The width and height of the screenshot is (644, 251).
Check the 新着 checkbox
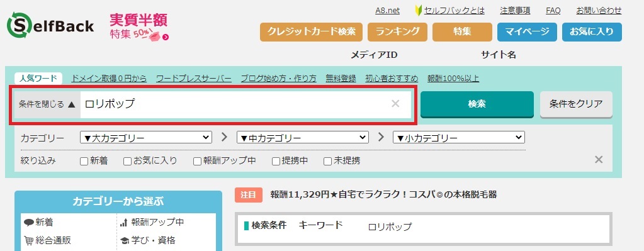point(84,161)
